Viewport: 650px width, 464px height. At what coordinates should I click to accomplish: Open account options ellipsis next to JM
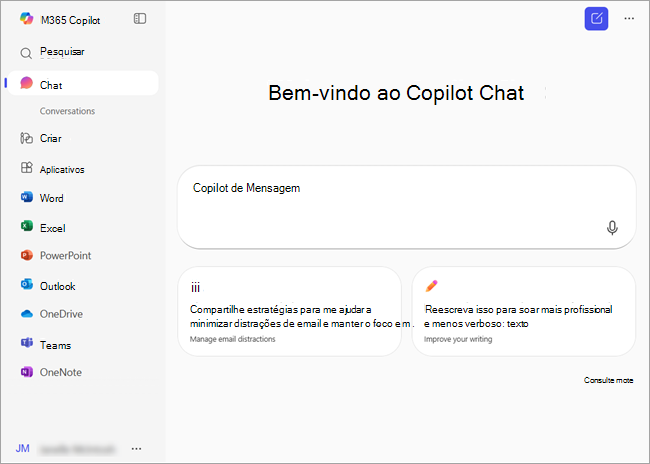pos(136,449)
